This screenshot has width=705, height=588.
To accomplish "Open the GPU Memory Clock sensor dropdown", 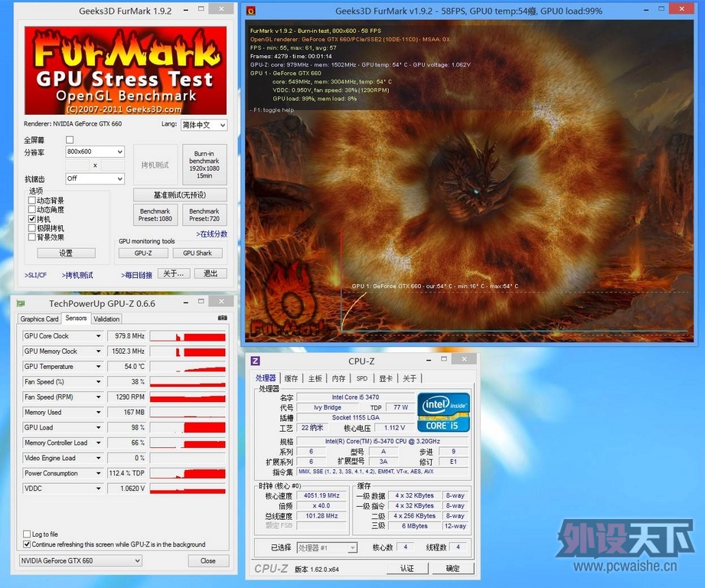I will pyautogui.click(x=99, y=351).
